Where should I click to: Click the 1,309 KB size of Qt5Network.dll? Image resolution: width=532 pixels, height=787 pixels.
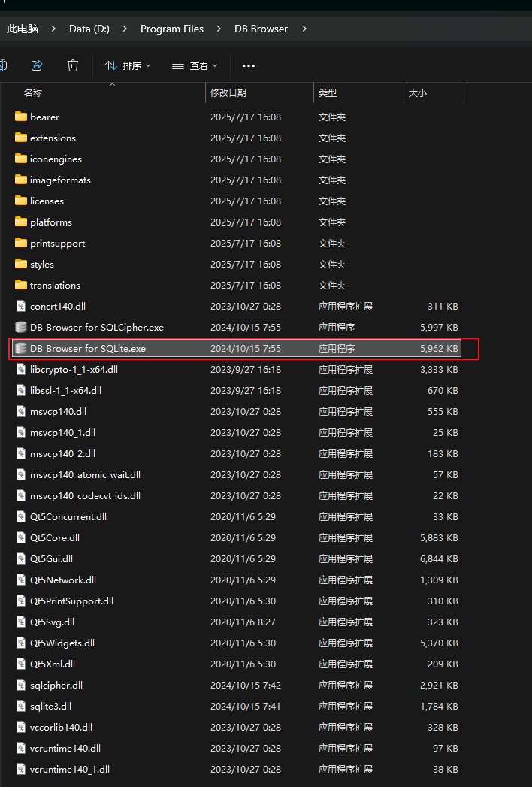coord(439,580)
